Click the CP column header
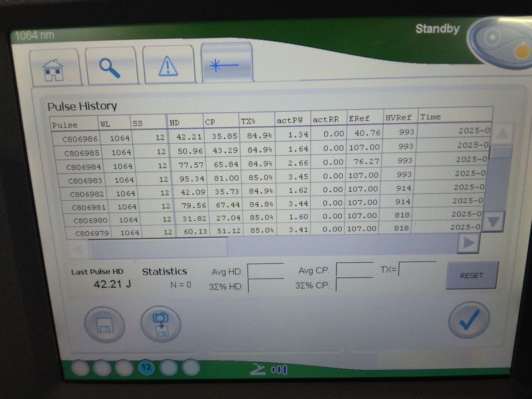 pyautogui.click(x=221, y=121)
